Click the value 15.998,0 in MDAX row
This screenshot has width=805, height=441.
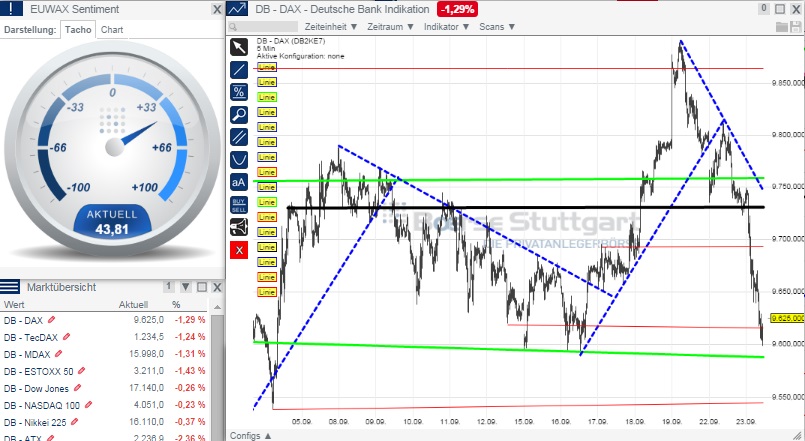pos(146,354)
